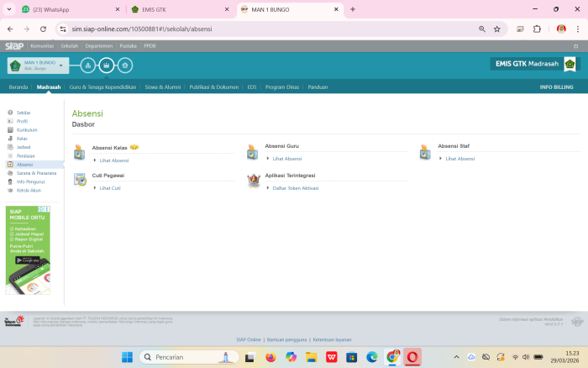The height and width of the screenshot is (368, 588).
Task: Click the Absensi Kelas clock icon
Action: (79, 152)
